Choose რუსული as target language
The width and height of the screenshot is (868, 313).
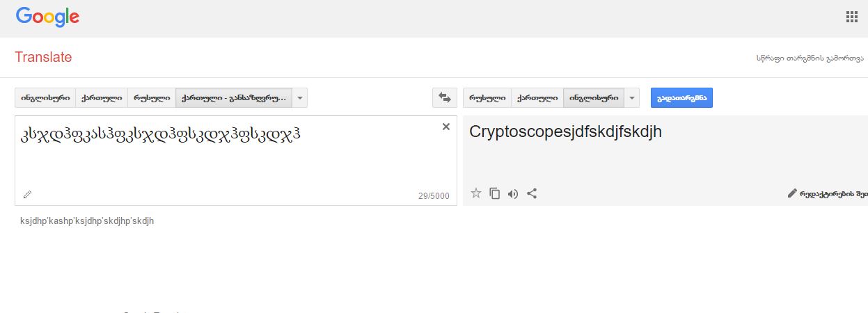[487, 98]
